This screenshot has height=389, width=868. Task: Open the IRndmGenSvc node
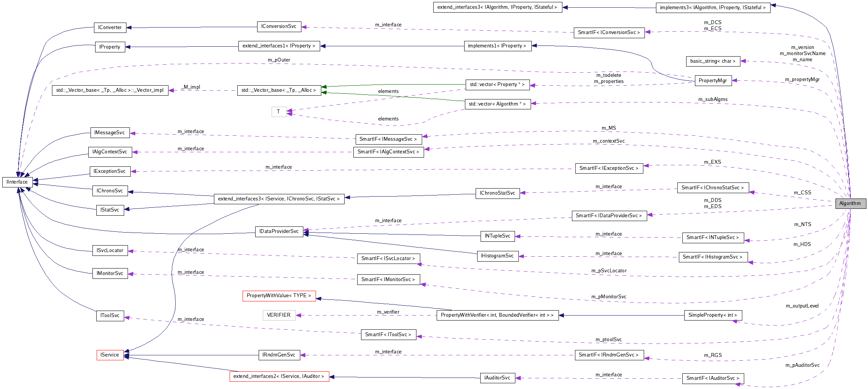tap(279, 355)
